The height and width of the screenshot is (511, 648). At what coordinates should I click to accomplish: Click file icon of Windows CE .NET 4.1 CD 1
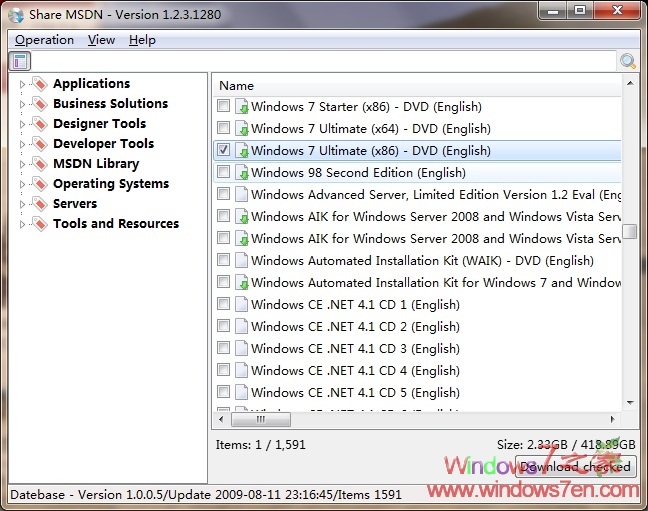[x=241, y=304]
